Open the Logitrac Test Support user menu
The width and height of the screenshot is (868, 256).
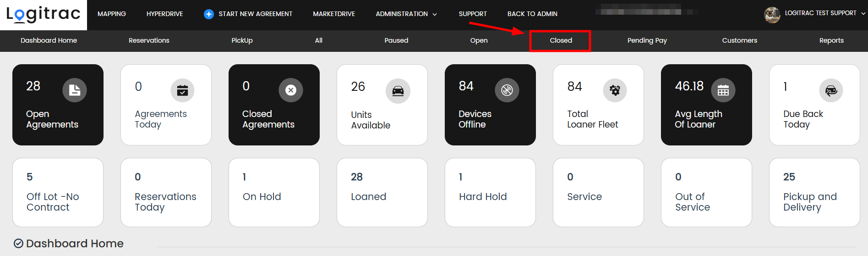coord(824,13)
